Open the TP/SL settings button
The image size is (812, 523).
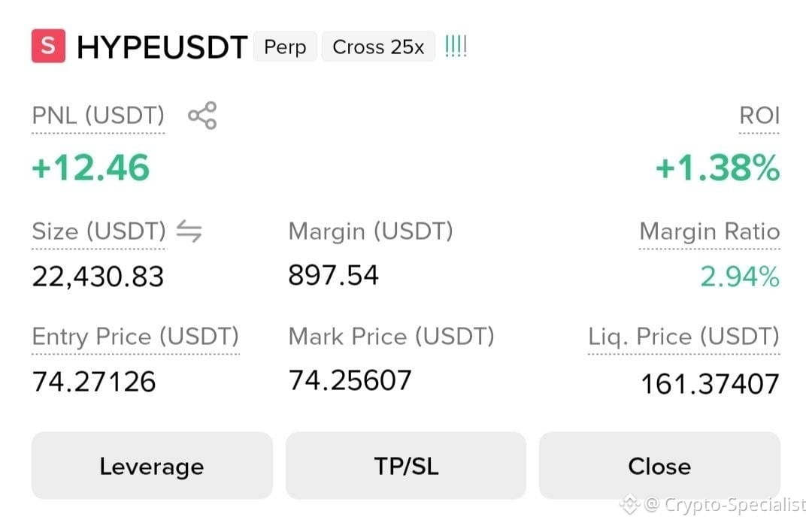(x=406, y=466)
